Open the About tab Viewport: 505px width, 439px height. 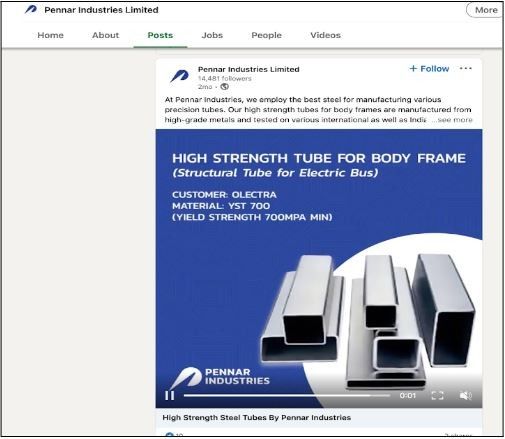[105, 35]
